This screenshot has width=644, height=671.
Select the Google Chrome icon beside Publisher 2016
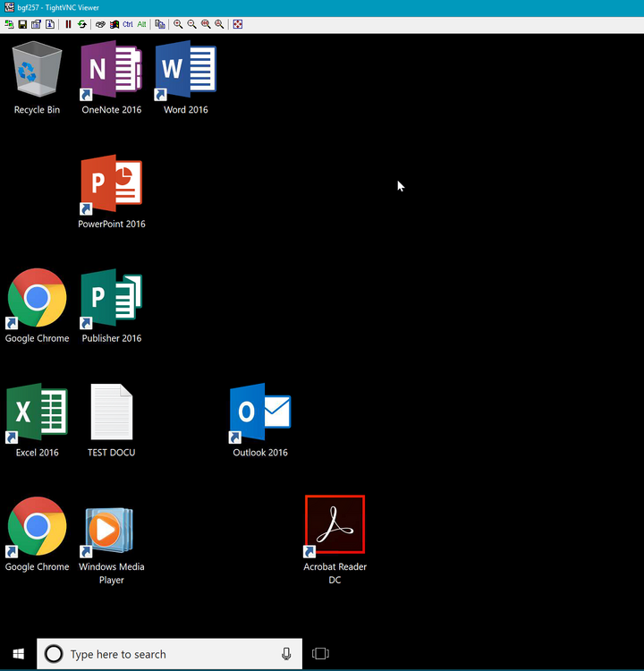(37, 306)
